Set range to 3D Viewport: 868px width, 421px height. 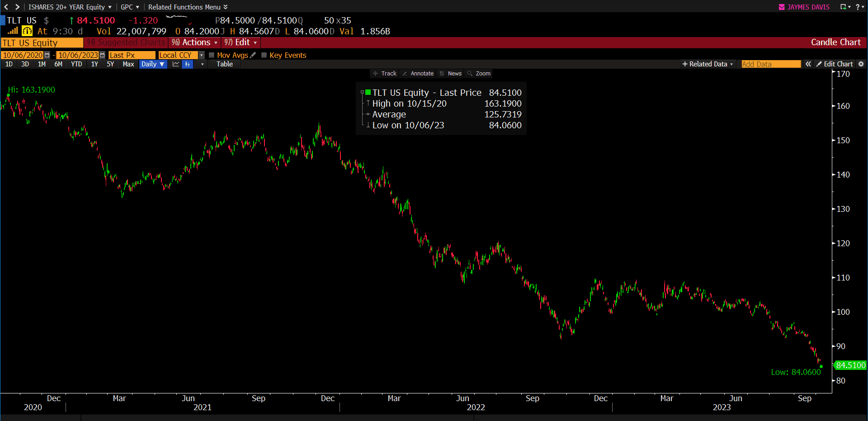tap(25, 64)
